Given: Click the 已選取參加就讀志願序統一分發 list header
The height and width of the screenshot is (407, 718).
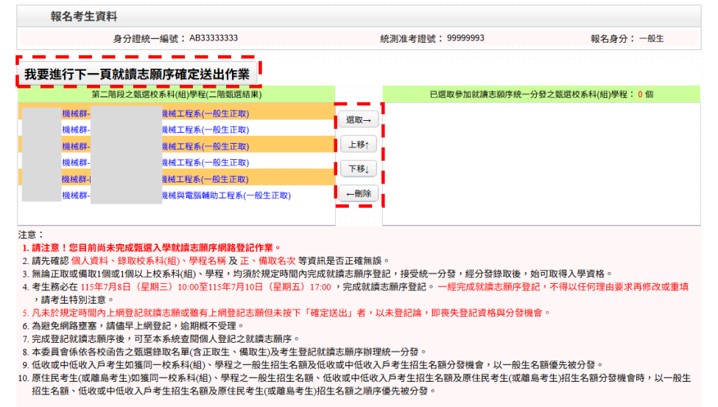Looking at the screenshot, I should tap(541, 94).
